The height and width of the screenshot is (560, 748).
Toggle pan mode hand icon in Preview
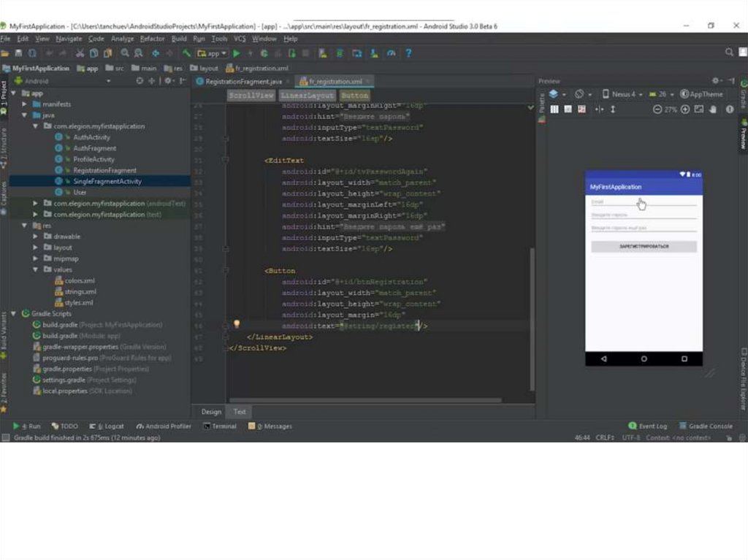coord(714,110)
